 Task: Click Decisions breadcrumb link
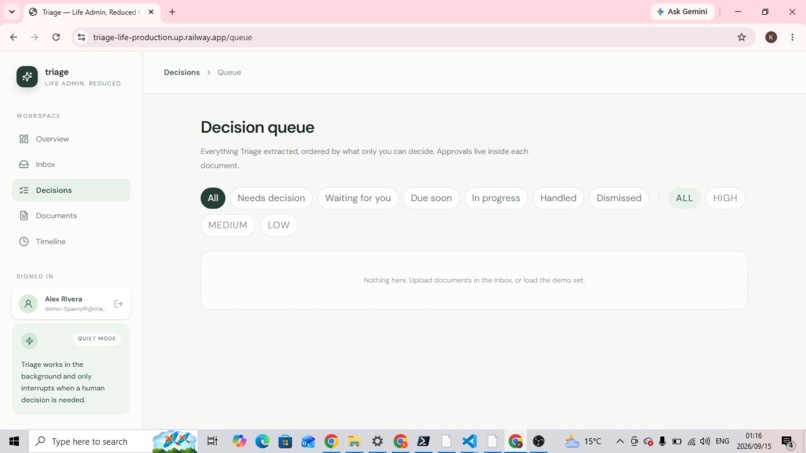click(181, 73)
